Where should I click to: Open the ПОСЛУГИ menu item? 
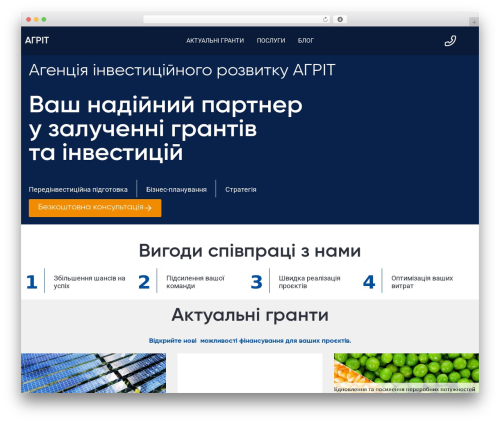click(271, 40)
